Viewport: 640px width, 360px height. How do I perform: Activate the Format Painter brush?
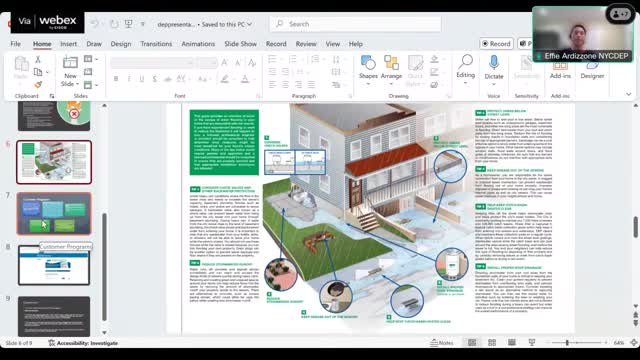[38, 84]
